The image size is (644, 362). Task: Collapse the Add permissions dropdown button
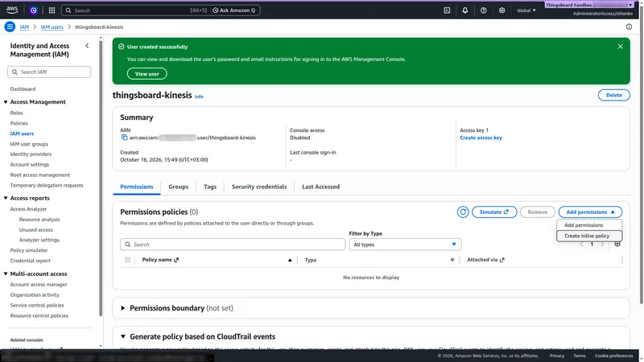coord(590,212)
